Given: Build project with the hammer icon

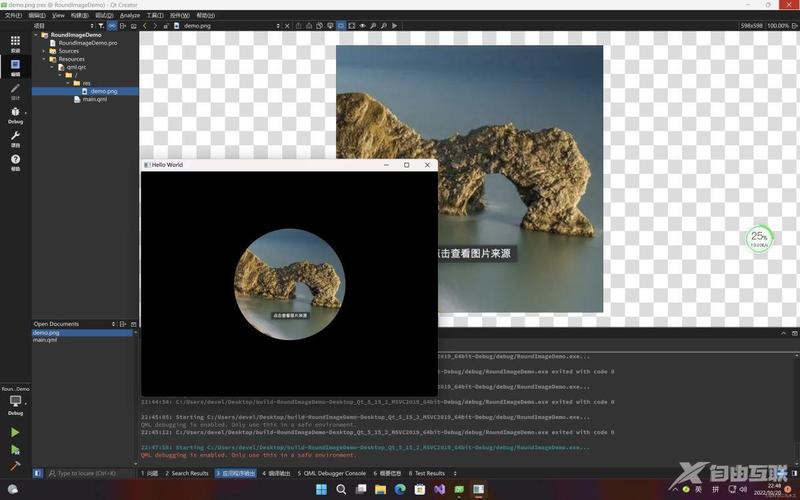Looking at the screenshot, I should pos(15,466).
